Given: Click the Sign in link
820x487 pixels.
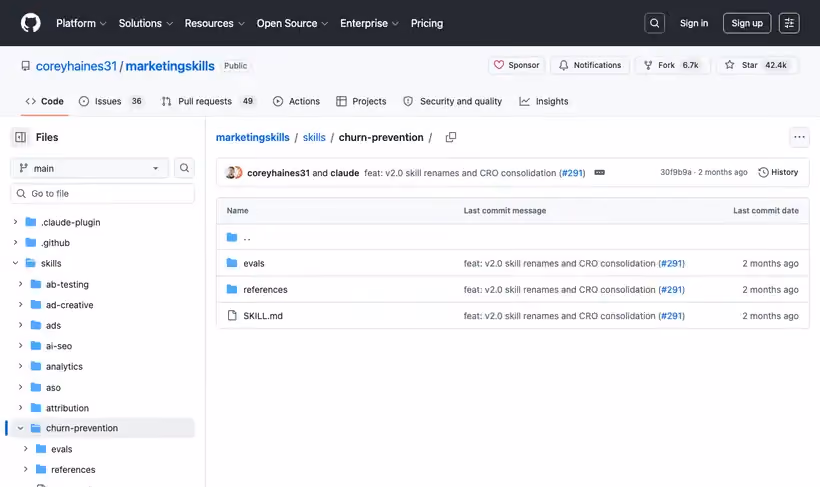Looking at the screenshot, I should [x=693, y=23].
